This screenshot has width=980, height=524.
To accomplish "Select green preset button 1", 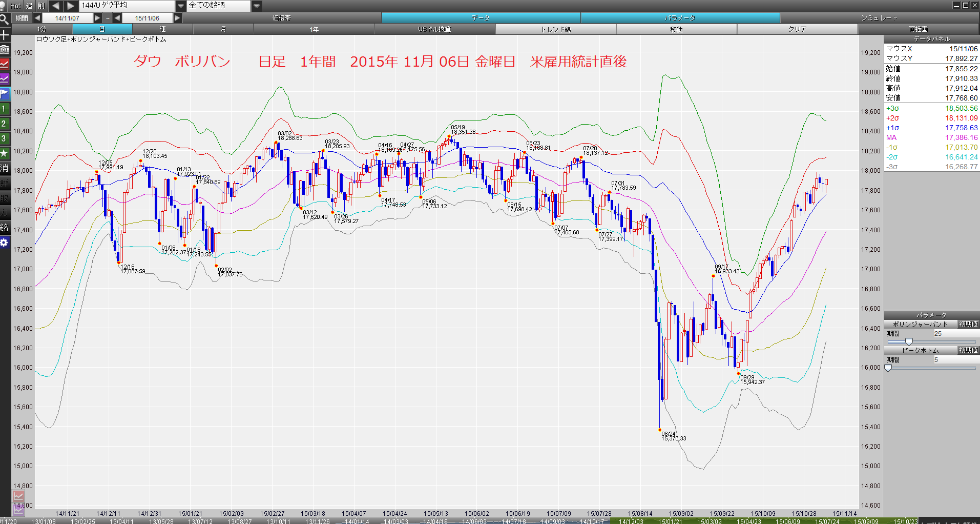I will tap(4, 109).
